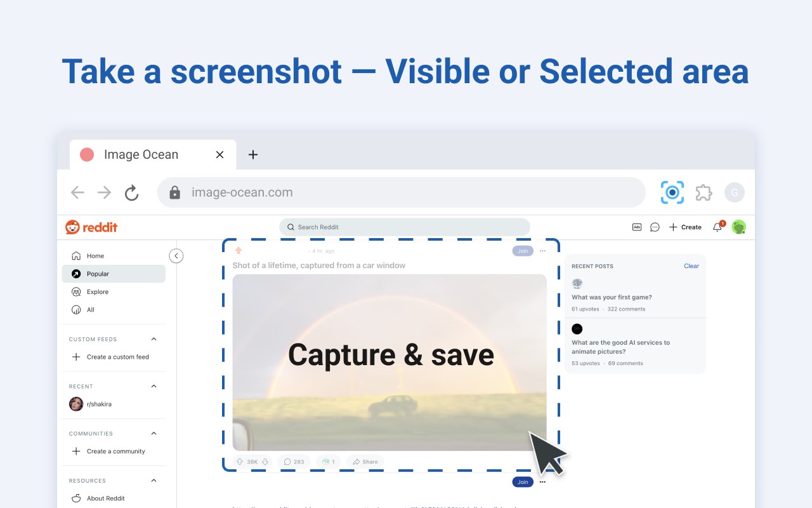Open 'What was your first game?' post
This screenshot has width=812, height=508.
[612, 297]
